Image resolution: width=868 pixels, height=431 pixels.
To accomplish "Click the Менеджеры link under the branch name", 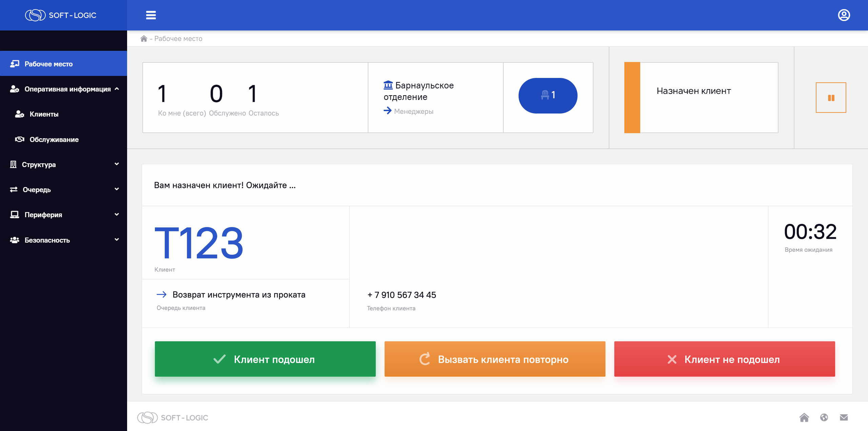I will click(413, 111).
